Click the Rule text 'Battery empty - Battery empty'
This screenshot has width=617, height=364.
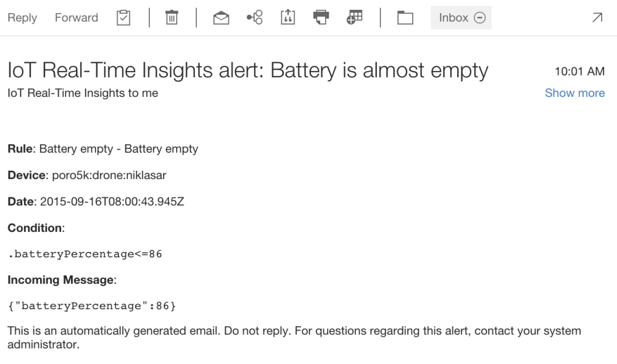[x=118, y=149]
